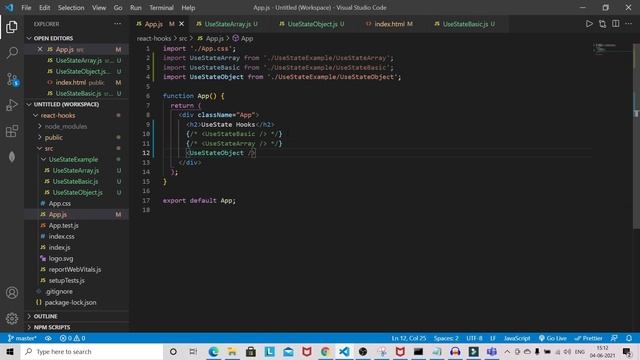Expand the public folder
Screen dimensions: 640x360
point(53,138)
